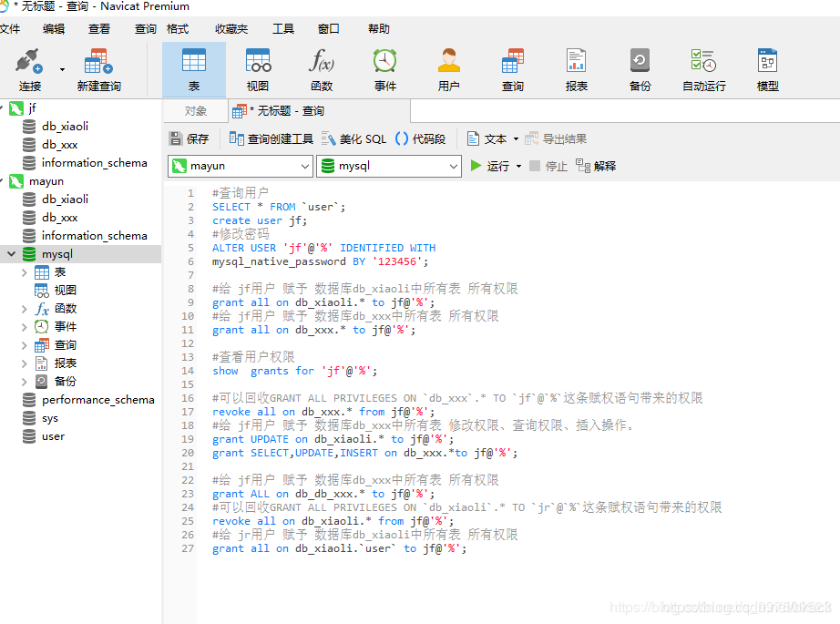Open the 事件 events toolbar icon
The image size is (840, 624).
click(385, 69)
